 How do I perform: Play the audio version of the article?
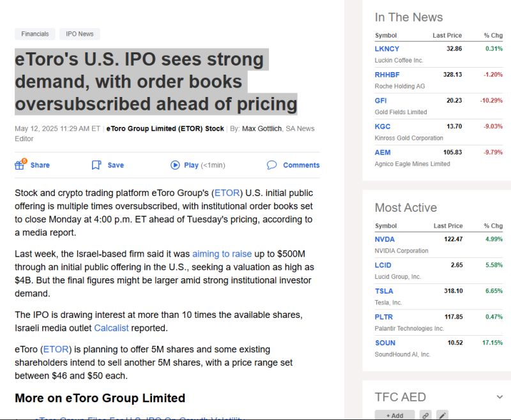click(175, 165)
